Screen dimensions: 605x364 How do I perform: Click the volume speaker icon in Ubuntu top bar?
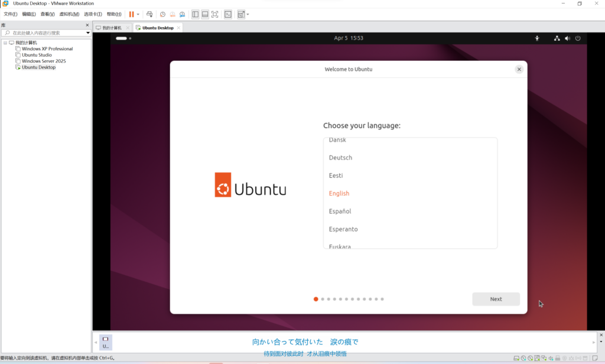567,38
